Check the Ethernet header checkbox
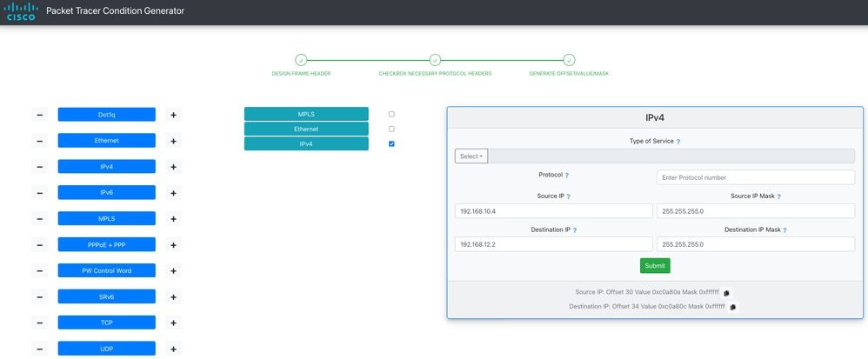868x359 pixels. (x=391, y=129)
